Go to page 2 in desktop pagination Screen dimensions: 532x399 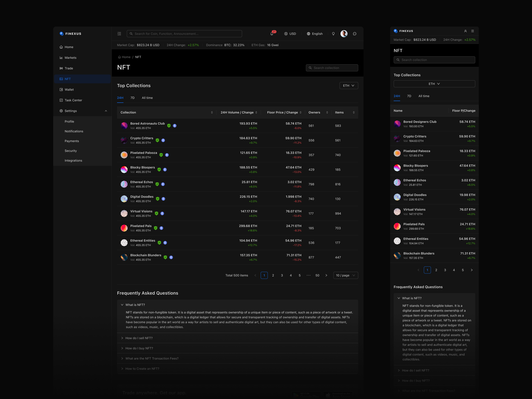pos(273,275)
